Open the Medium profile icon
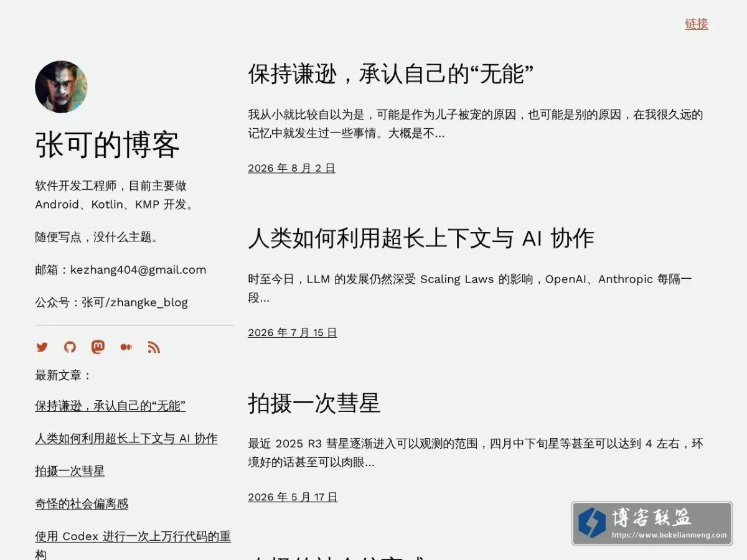 tap(126, 347)
